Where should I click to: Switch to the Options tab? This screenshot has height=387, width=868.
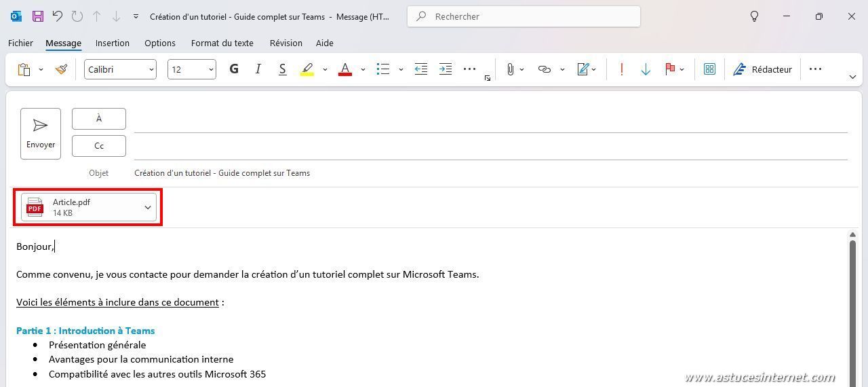pyautogui.click(x=160, y=43)
